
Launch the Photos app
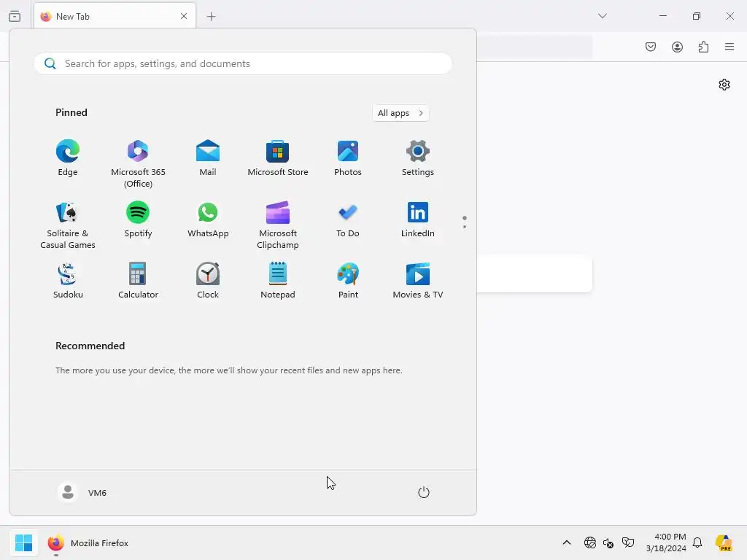tap(348, 158)
